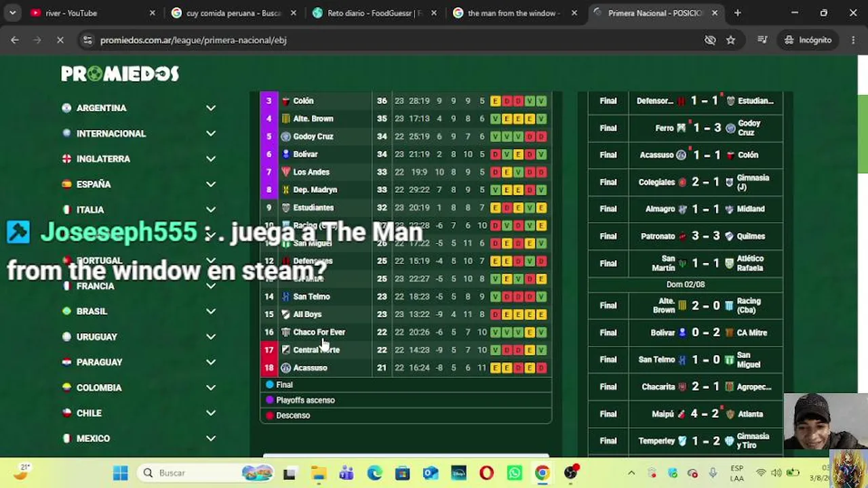Click the volume icon in system tray
This screenshot has height=488, width=868.
click(776, 473)
